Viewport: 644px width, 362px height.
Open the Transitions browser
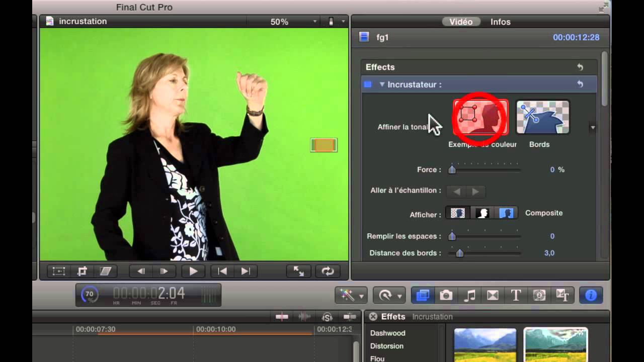493,295
